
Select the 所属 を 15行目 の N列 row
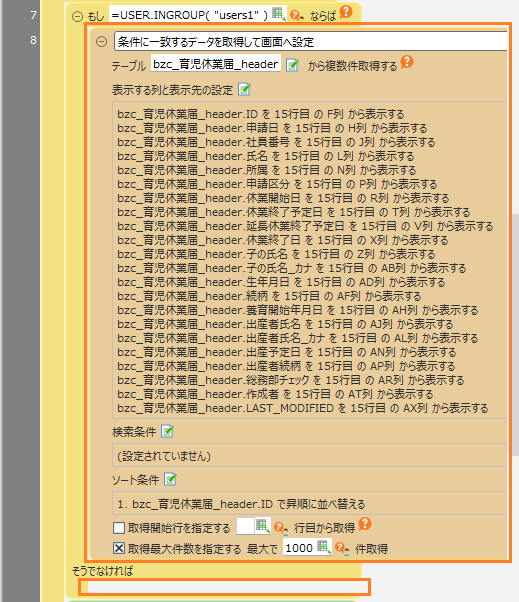pyautogui.click(x=267, y=170)
